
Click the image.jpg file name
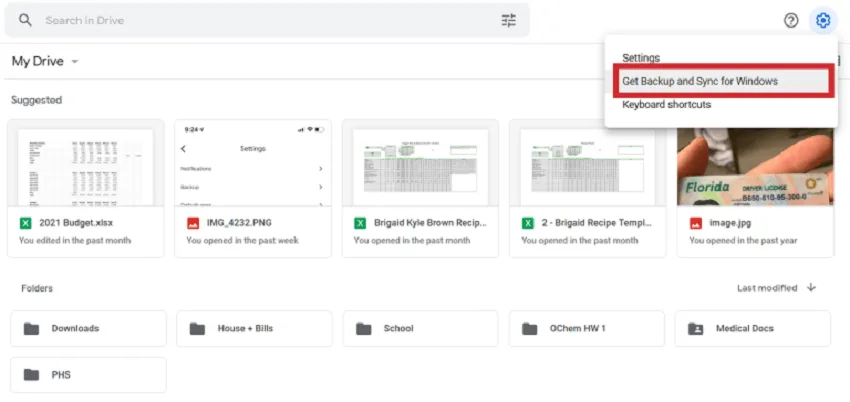pyautogui.click(x=730, y=223)
